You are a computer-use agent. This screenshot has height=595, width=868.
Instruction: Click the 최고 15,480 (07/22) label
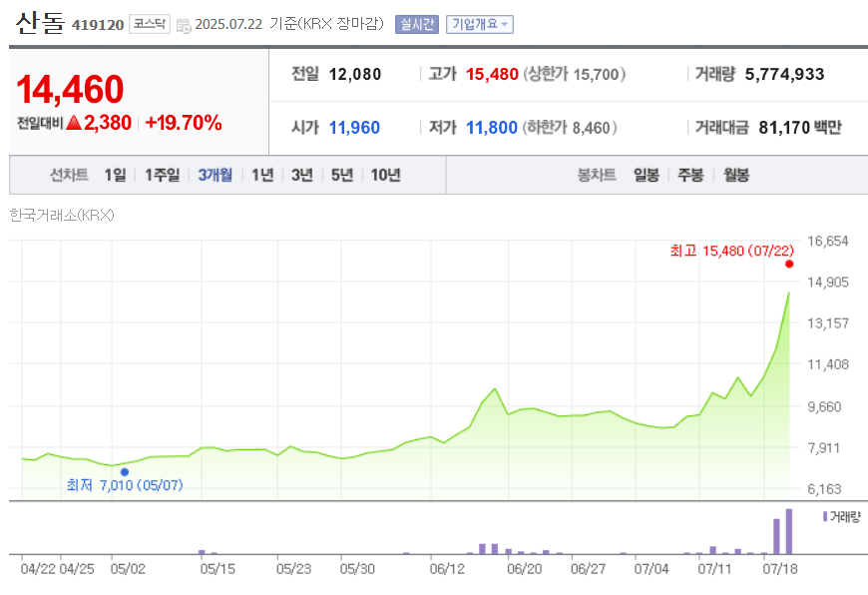tap(732, 251)
